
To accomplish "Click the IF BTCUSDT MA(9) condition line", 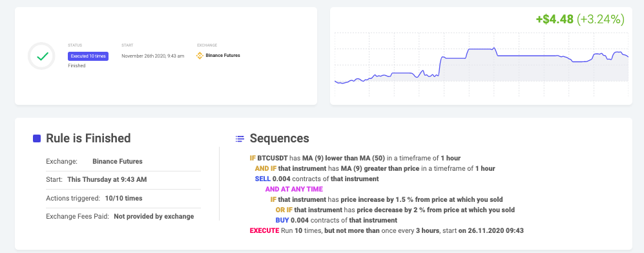I will click(x=355, y=159).
